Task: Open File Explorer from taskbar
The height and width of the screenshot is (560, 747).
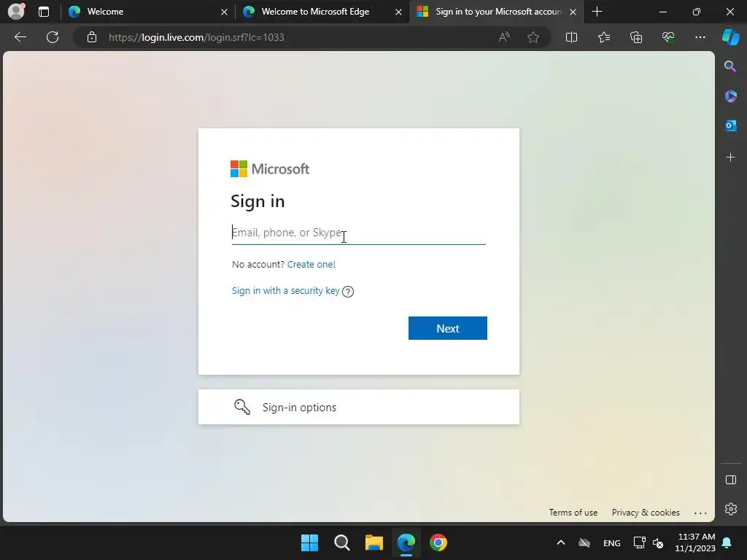Action: tap(374, 542)
